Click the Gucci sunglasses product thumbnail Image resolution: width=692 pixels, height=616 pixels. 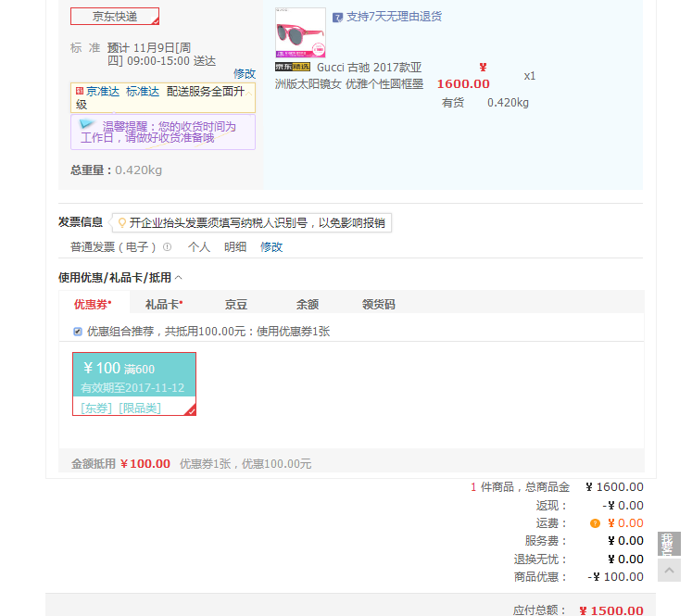[300, 32]
